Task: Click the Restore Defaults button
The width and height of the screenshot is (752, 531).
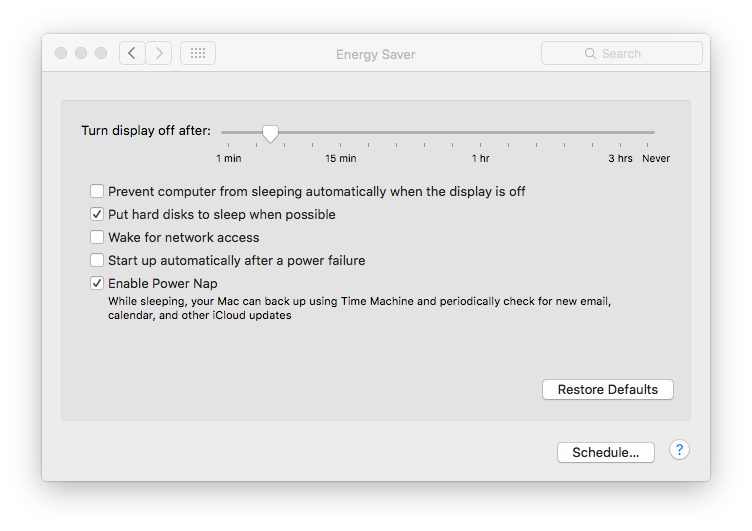Action: point(608,389)
